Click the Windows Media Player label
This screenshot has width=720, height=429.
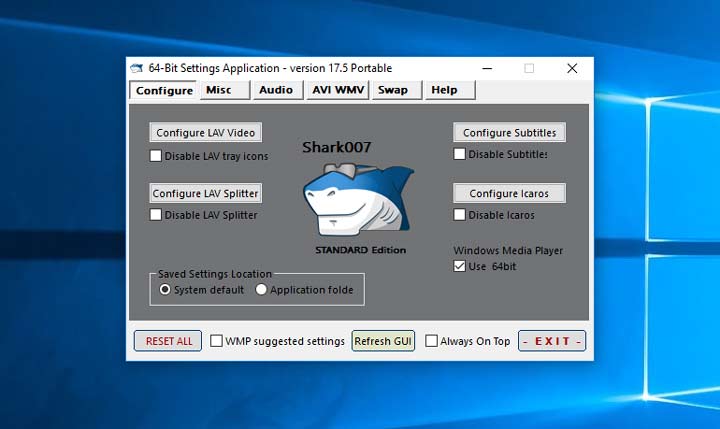click(508, 250)
